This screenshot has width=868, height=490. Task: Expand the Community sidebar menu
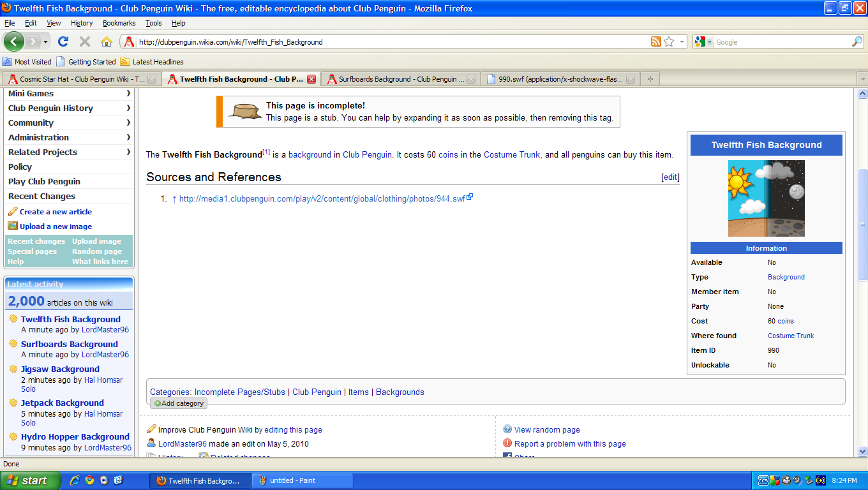click(70, 122)
